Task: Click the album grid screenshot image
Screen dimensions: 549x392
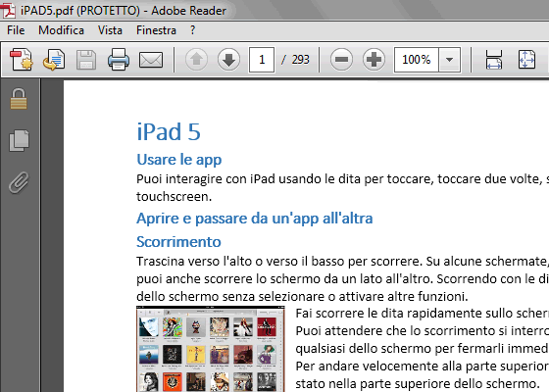Action: tap(211, 349)
